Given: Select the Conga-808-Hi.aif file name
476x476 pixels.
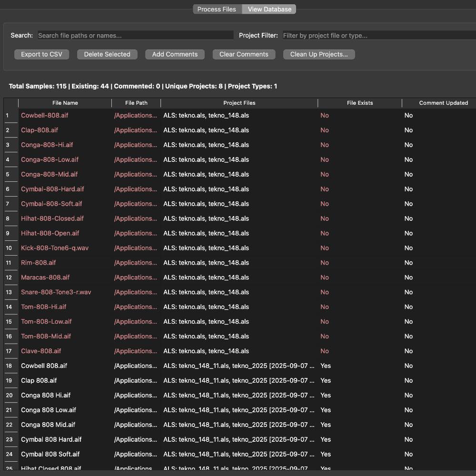Looking at the screenshot, I should (x=47, y=145).
